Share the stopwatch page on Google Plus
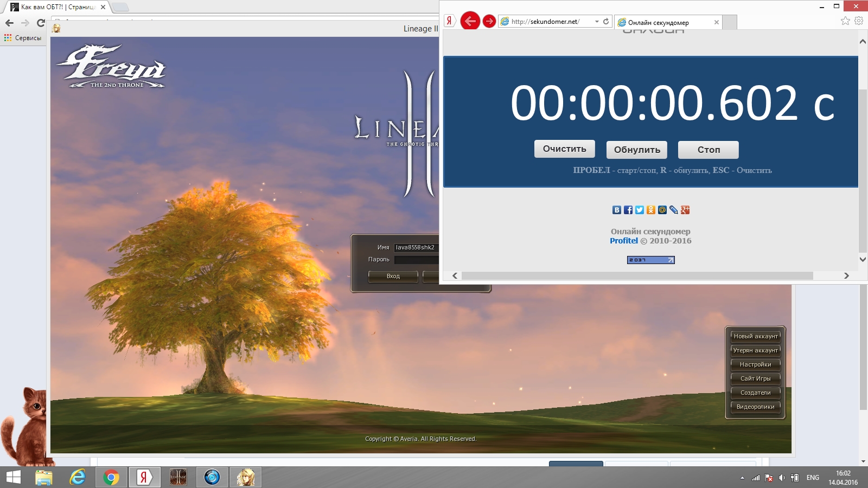 [x=685, y=210]
